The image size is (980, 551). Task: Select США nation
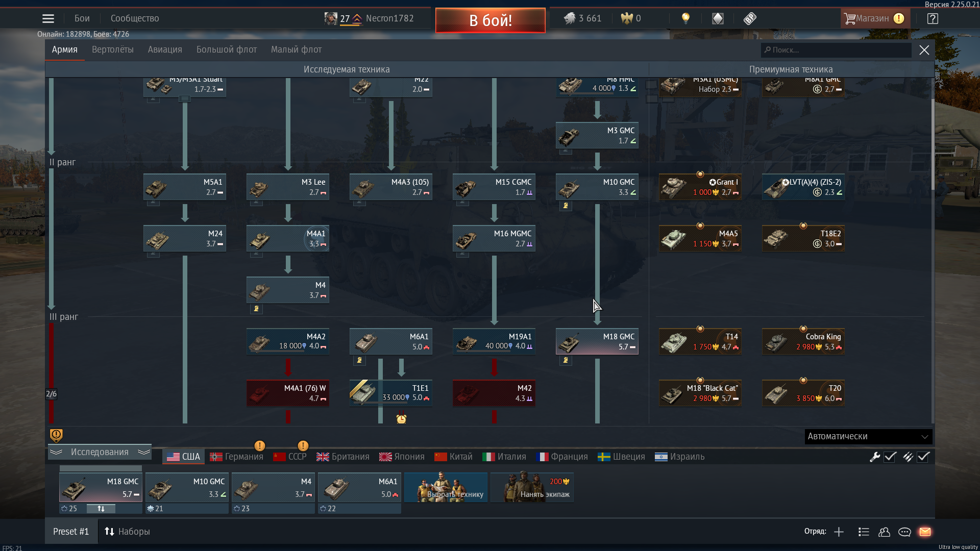coord(184,457)
